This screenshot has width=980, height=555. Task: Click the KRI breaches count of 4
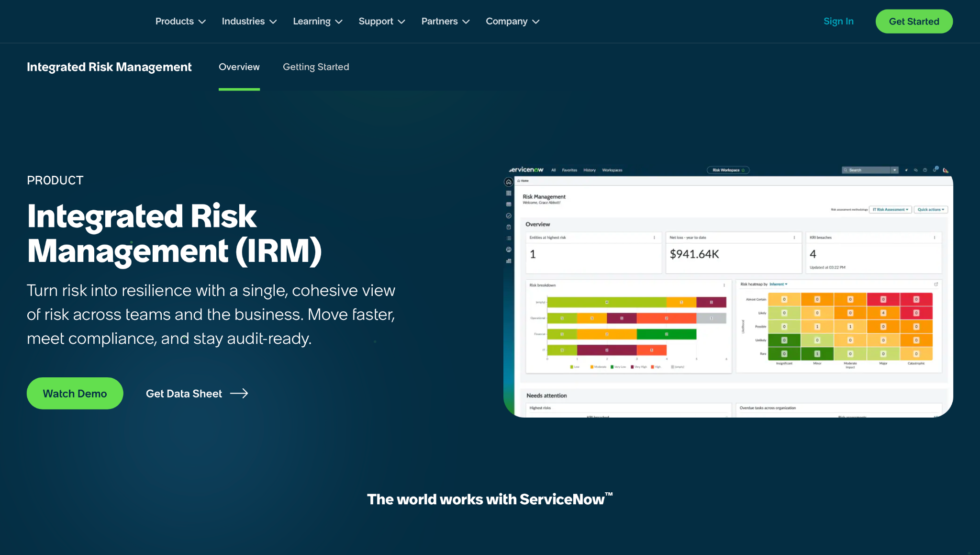click(x=813, y=254)
